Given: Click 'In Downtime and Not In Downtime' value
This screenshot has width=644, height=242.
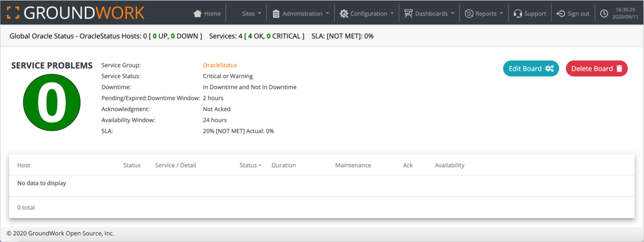Looking at the screenshot, I should (x=250, y=88).
